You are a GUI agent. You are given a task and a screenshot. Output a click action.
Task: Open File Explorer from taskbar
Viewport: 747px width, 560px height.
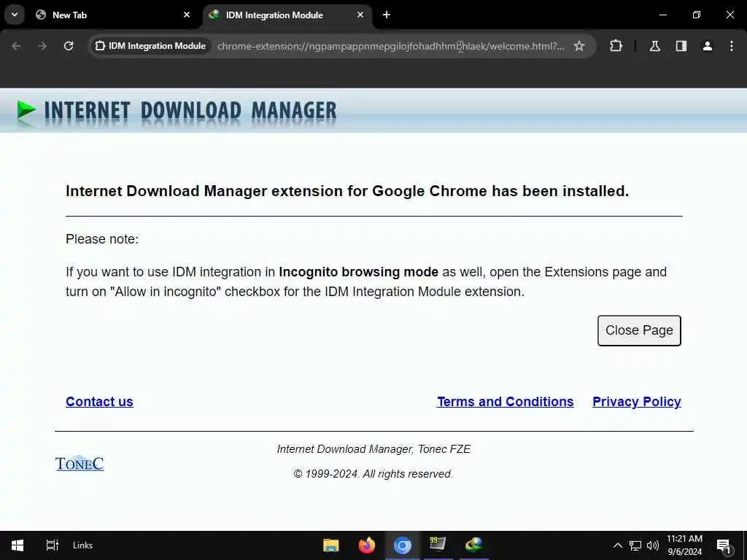click(330, 545)
